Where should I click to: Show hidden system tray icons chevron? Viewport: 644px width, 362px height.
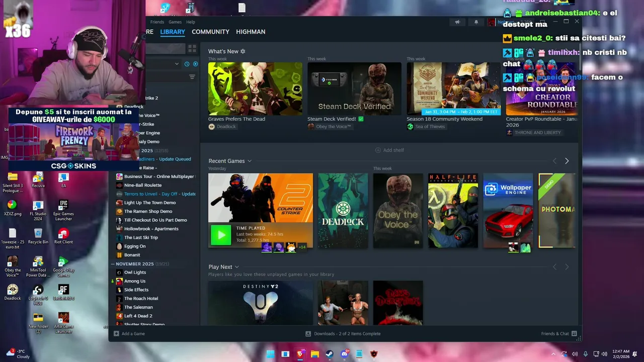[553, 354]
